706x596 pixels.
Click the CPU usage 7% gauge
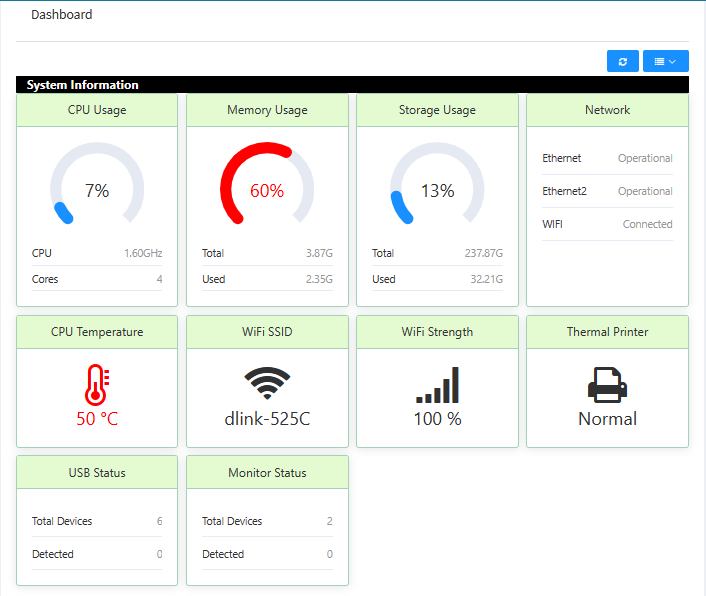(97, 187)
